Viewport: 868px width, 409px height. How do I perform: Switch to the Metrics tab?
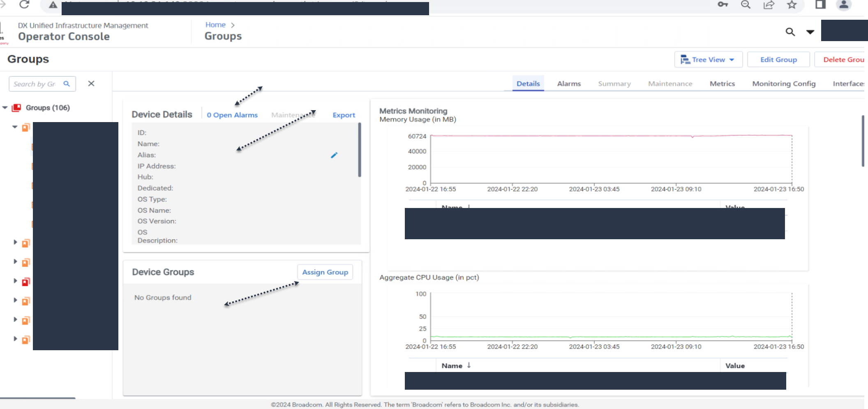[722, 83]
